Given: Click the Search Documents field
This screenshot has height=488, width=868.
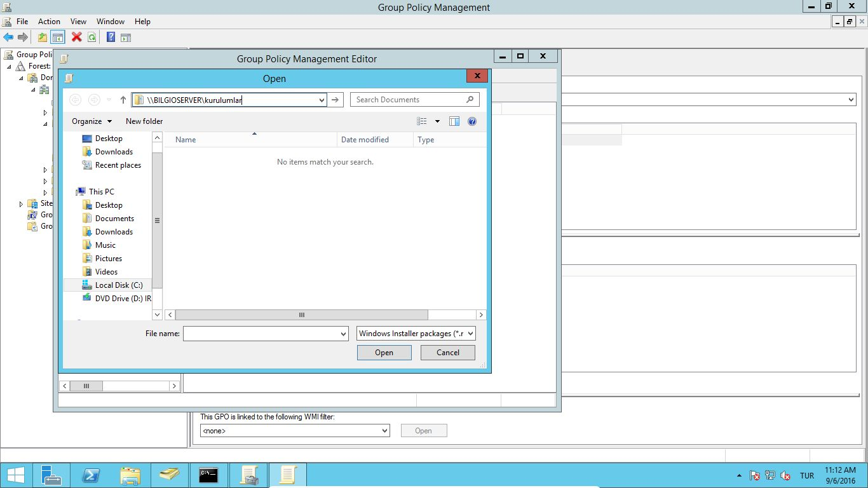Looking at the screenshot, I should point(410,100).
